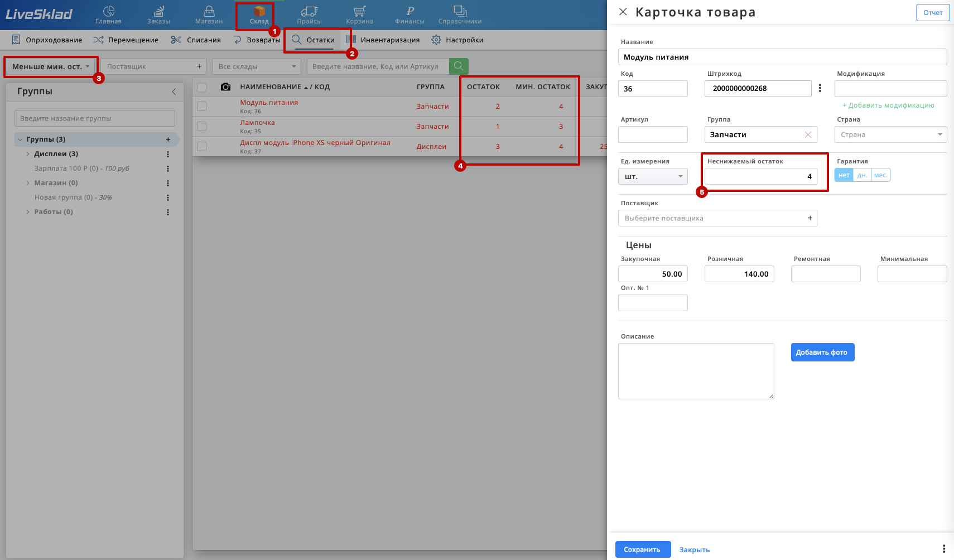Open the Страна dropdown

coord(890,134)
